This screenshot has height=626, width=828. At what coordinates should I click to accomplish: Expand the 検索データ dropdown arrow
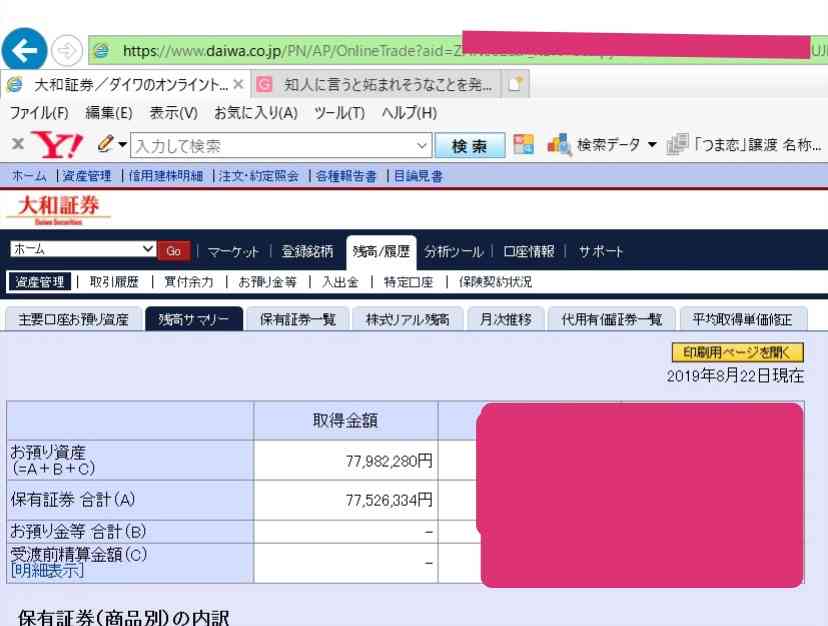pyautogui.click(x=652, y=144)
